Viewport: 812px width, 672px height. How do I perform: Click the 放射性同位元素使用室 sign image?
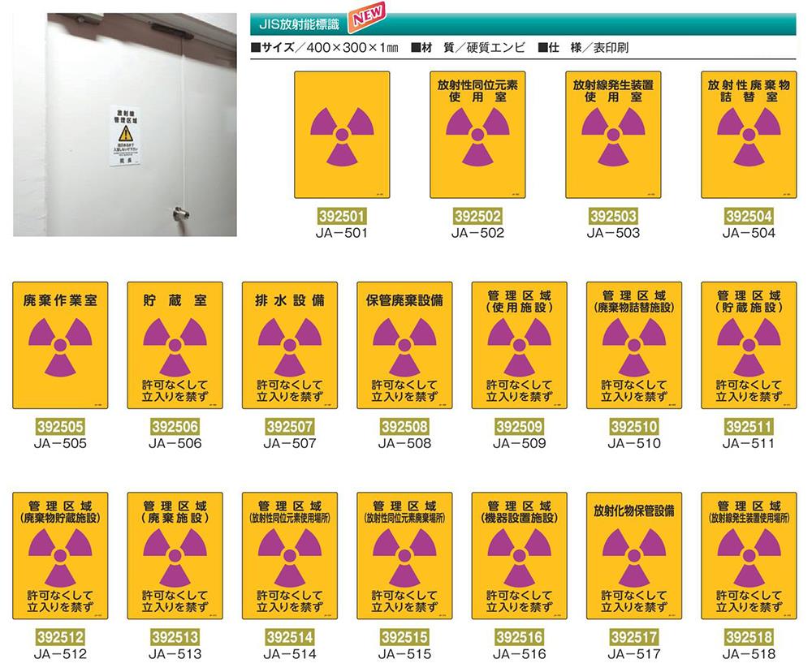[477, 135]
